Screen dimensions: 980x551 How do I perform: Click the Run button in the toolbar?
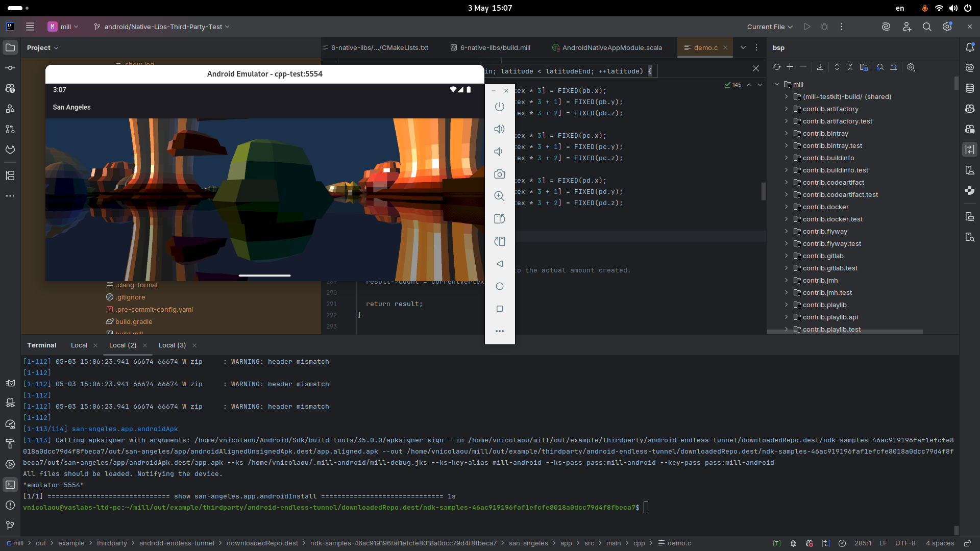[x=807, y=27]
